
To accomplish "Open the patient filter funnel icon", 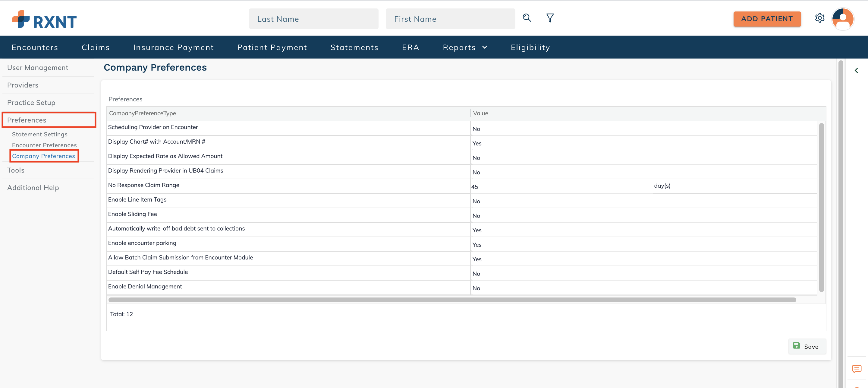I will point(550,18).
